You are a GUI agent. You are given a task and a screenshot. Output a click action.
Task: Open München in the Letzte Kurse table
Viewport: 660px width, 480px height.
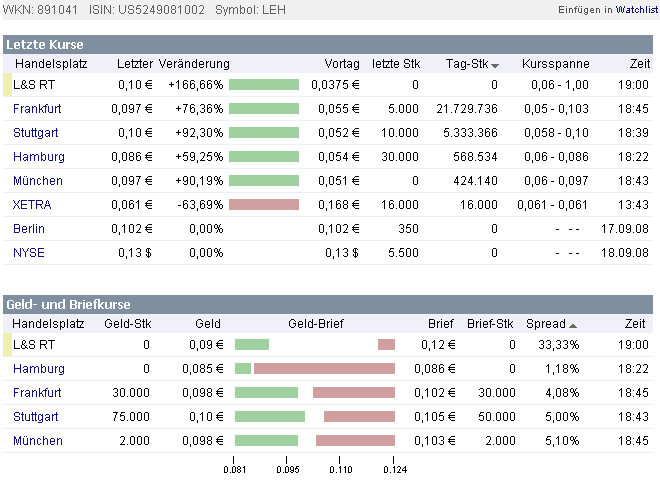(x=37, y=180)
